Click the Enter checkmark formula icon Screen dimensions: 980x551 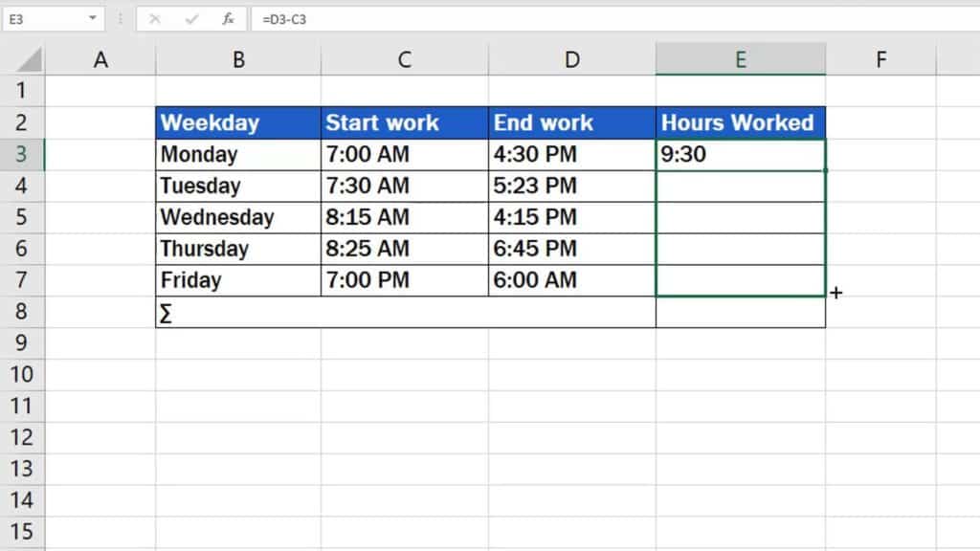tap(191, 18)
